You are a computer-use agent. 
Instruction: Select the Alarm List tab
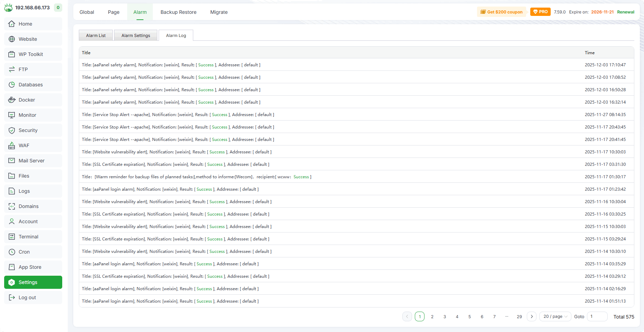coord(96,36)
